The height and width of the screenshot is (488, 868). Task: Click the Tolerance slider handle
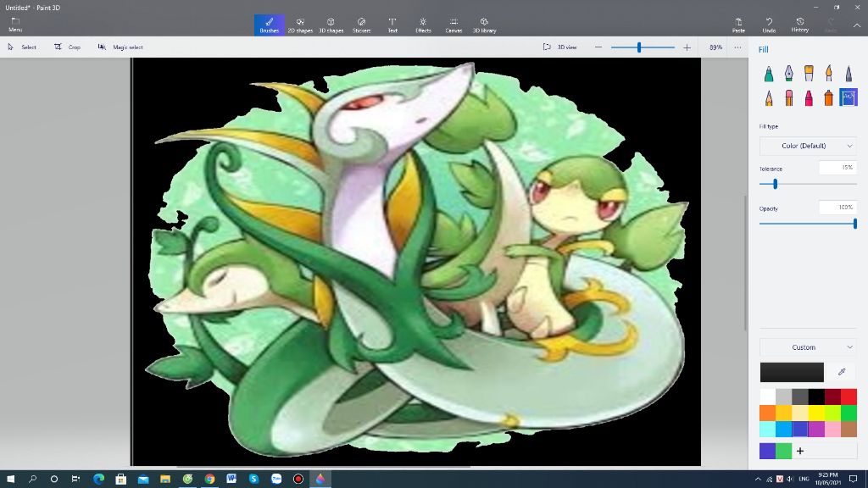775,184
